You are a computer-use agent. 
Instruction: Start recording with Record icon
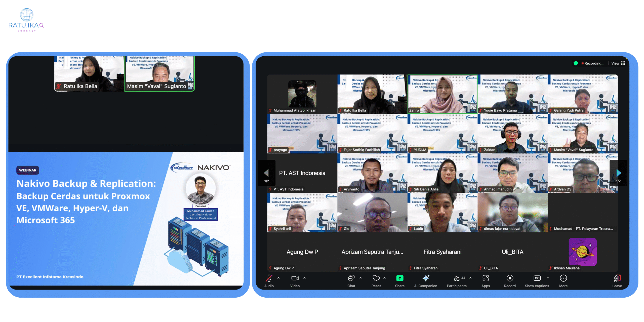510,278
